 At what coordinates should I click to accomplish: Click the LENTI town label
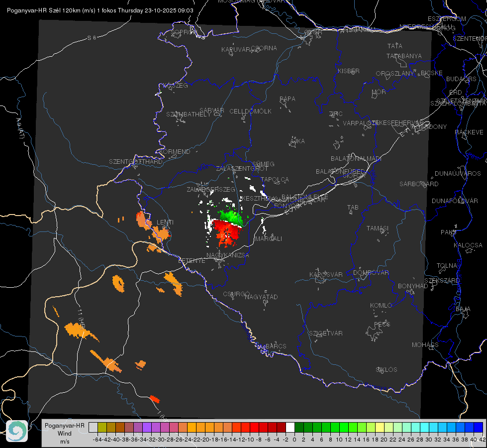pos(165,223)
